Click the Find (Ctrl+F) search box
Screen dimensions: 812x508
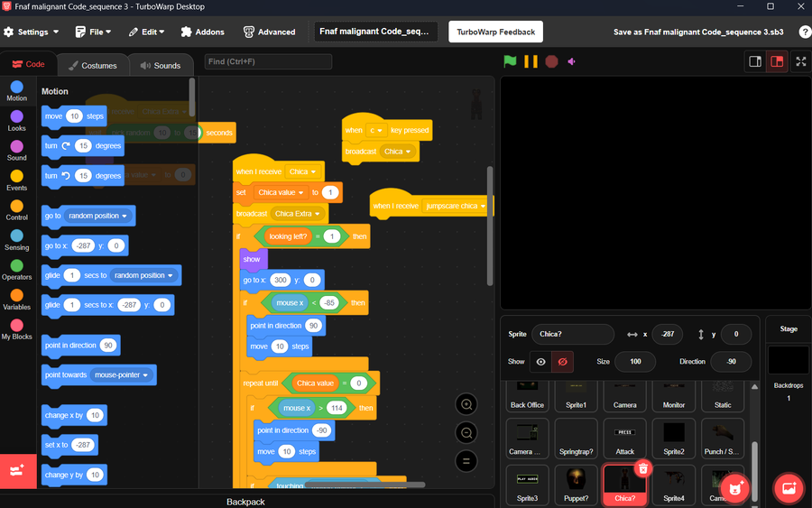tap(268, 61)
